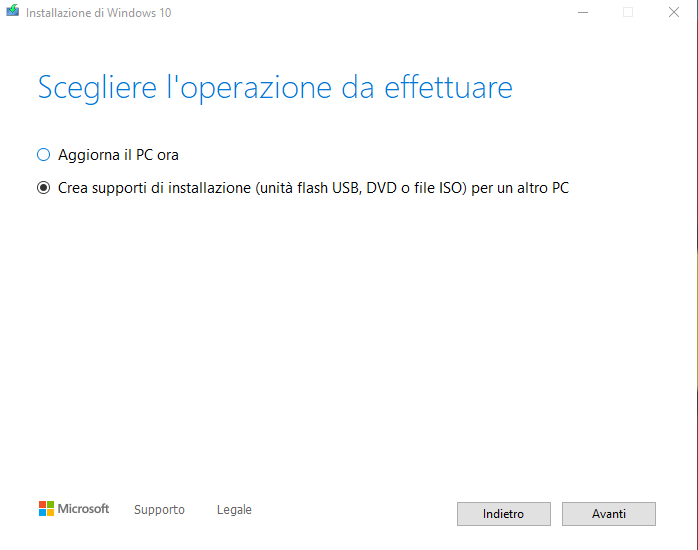Go back with the Indietro button

503,514
